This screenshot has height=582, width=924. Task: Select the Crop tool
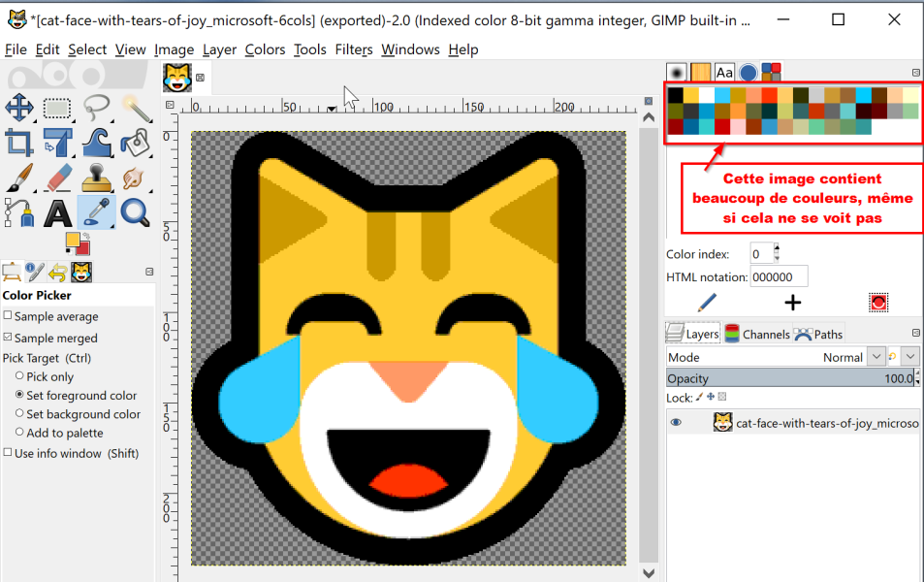19,143
